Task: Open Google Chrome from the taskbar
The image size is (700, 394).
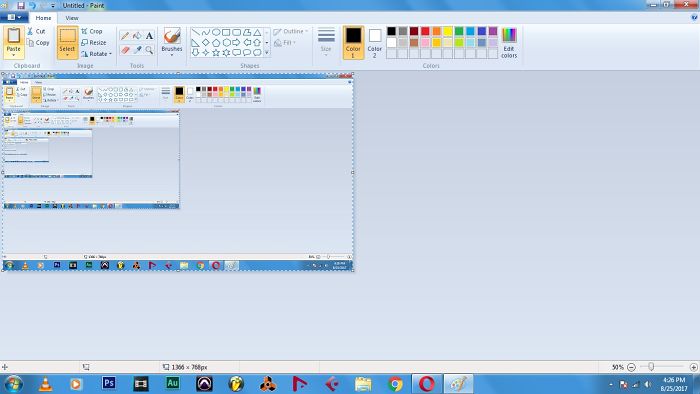Action: click(395, 384)
